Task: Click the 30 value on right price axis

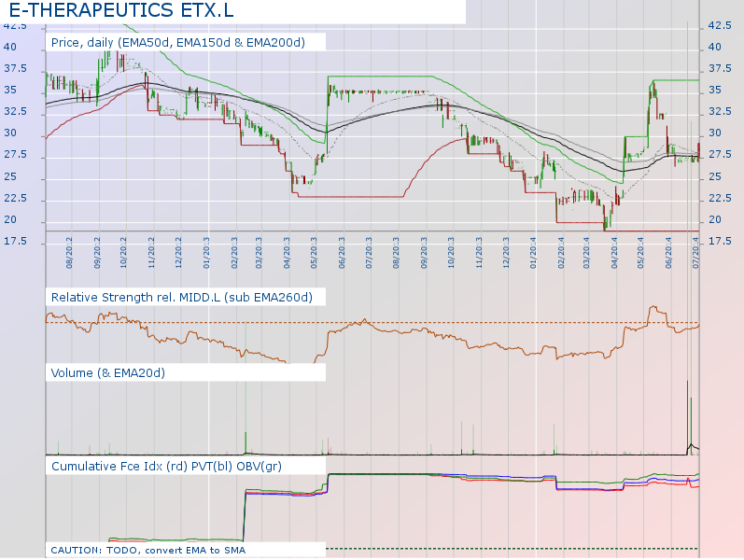Action: coord(714,133)
